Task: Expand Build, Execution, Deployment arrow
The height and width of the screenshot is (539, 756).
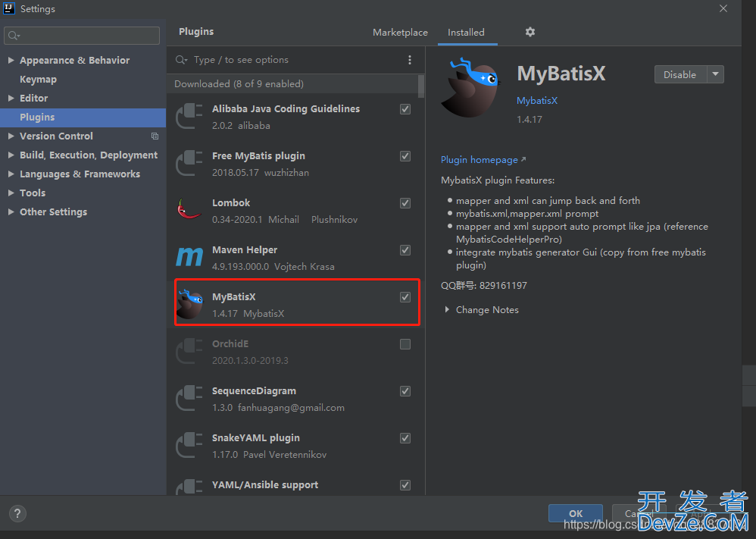Action: (11, 155)
